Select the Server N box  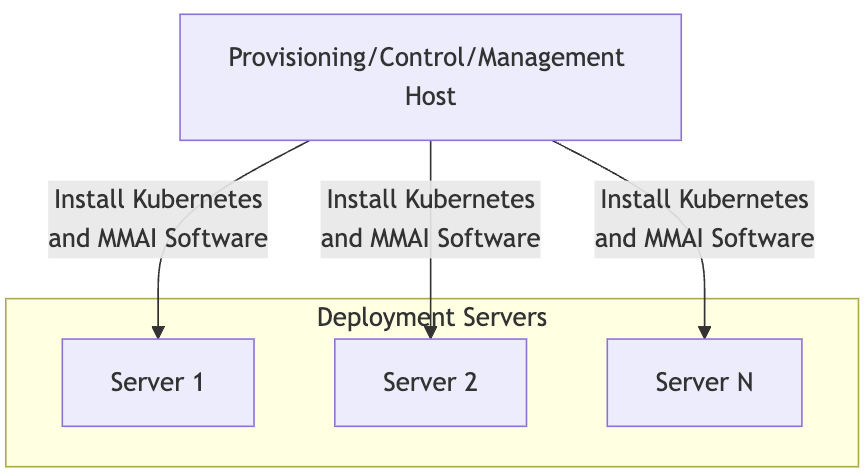pos(704,382)
